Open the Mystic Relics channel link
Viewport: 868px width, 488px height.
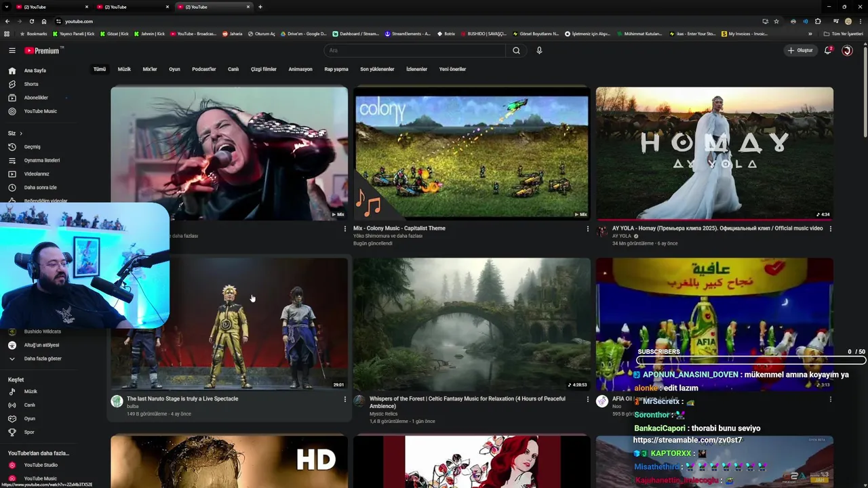click(383, 414)
